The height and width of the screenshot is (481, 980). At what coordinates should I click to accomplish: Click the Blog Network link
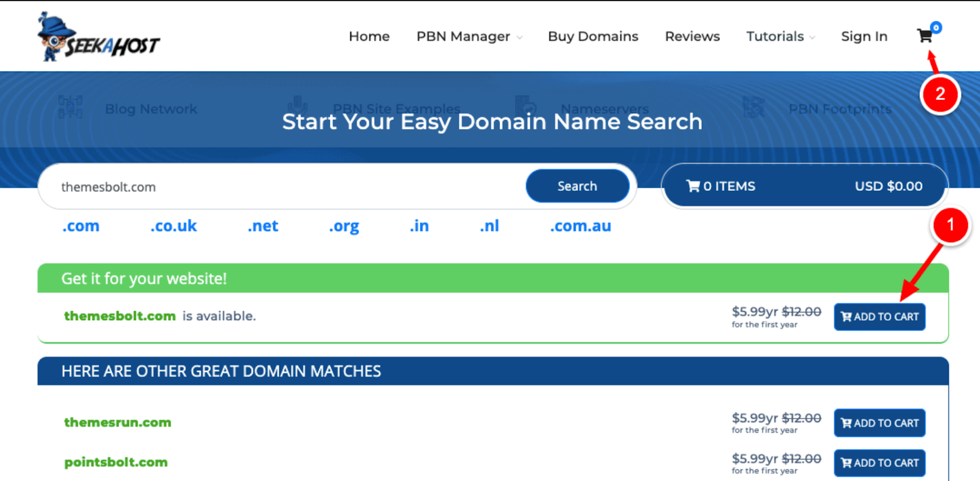point(151,109)
